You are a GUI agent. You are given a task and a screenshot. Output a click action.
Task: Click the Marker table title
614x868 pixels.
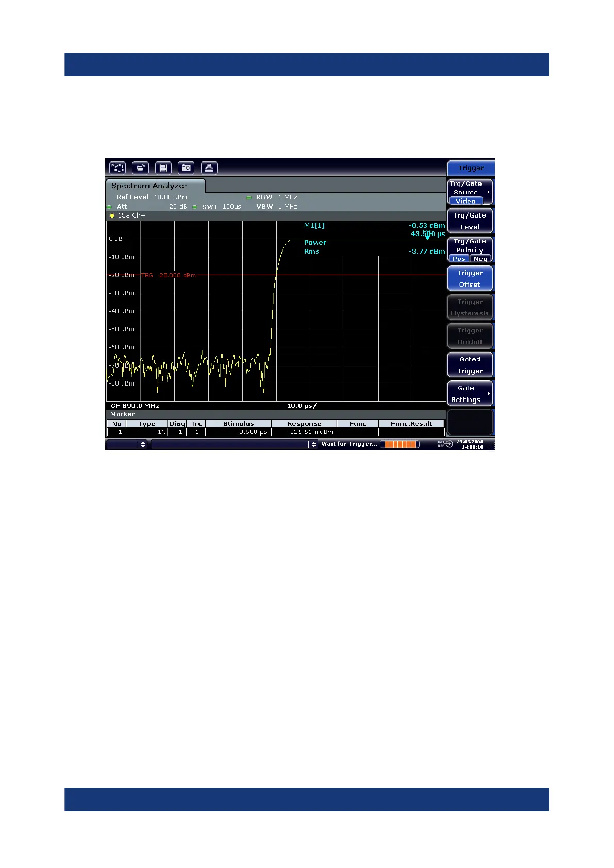click(x=122, y=414)
